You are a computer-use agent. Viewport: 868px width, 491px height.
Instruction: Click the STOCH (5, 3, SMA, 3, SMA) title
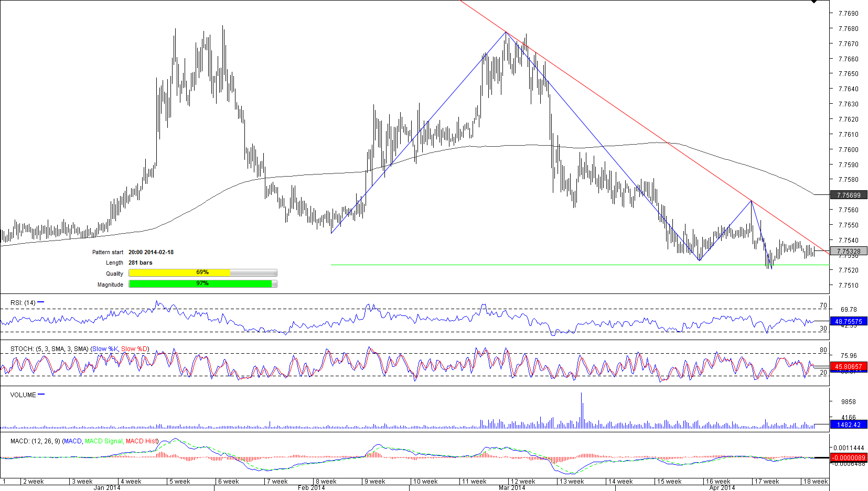[49, 349]
